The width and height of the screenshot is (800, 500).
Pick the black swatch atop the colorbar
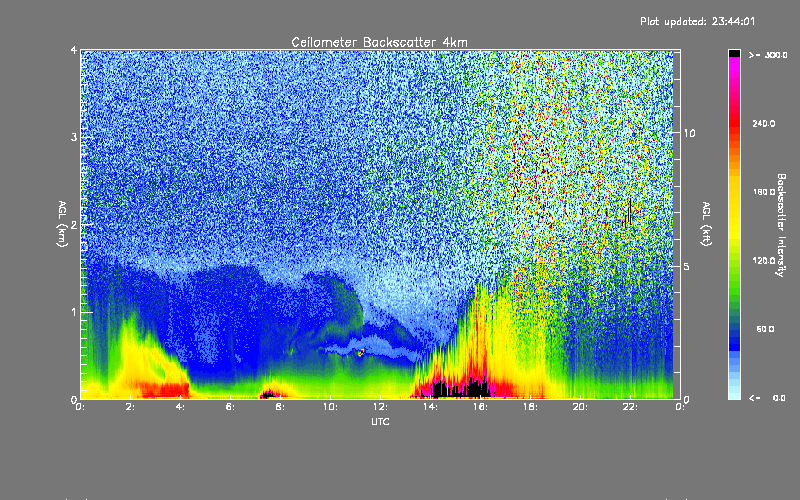tap(734, 53)
